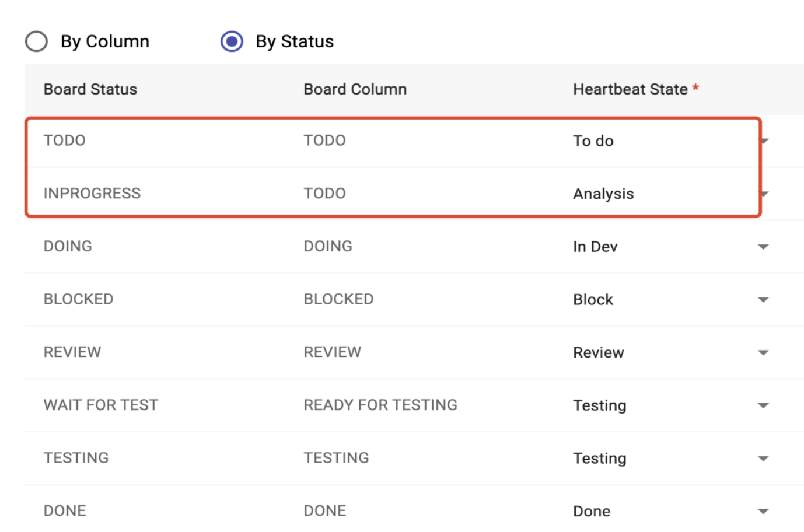Open the Review state dropdown arrow
The height and width of the screenshot is (532, 804).
tap(763, 352)
